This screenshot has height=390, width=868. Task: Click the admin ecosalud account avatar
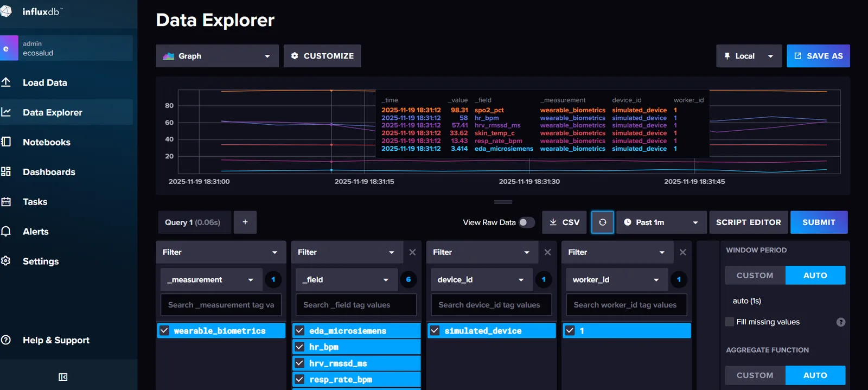8,48
